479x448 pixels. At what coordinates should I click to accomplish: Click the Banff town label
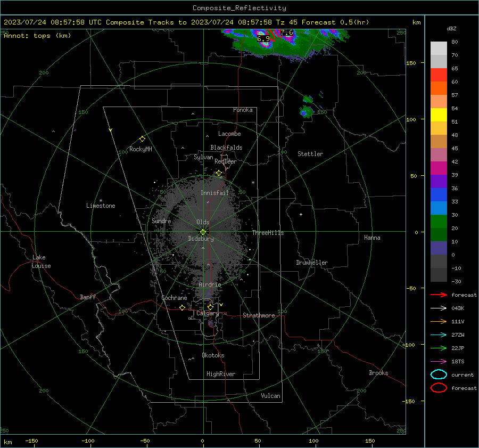(x=88, y=297)
